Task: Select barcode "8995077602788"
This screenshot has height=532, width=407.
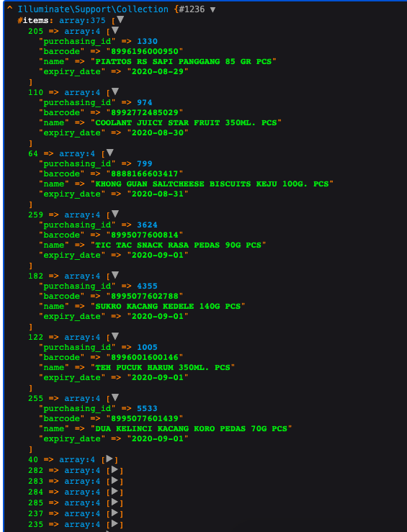Action: click(145, 296)
